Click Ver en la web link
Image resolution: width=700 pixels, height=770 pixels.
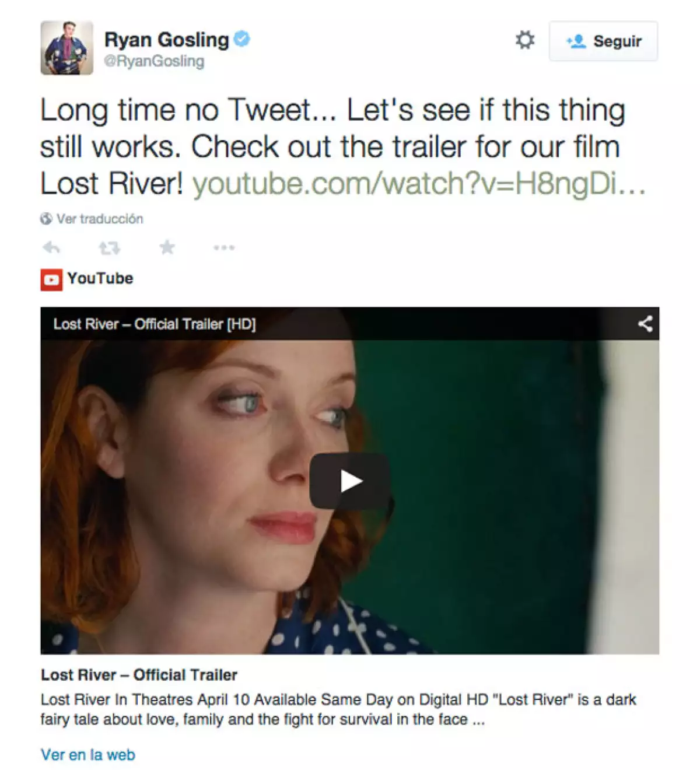(x=88, y=754)
